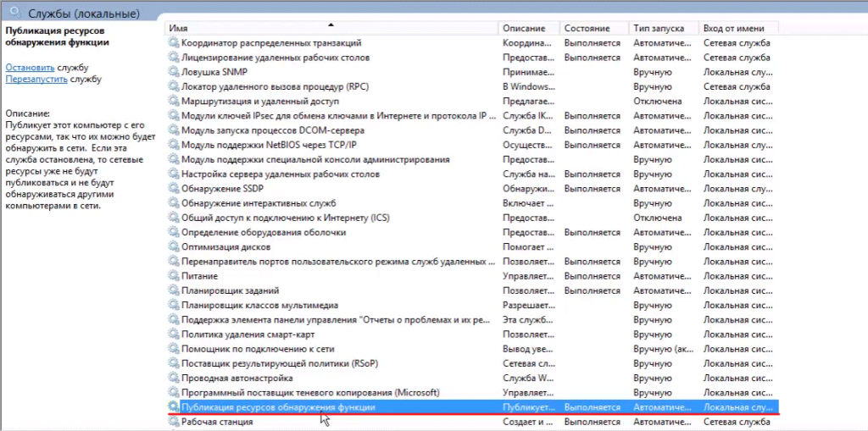Click the gear icon beside Политика удаления смарт-карт
Image resolution: width=868 pixels, height=431 pixels.
174,334
